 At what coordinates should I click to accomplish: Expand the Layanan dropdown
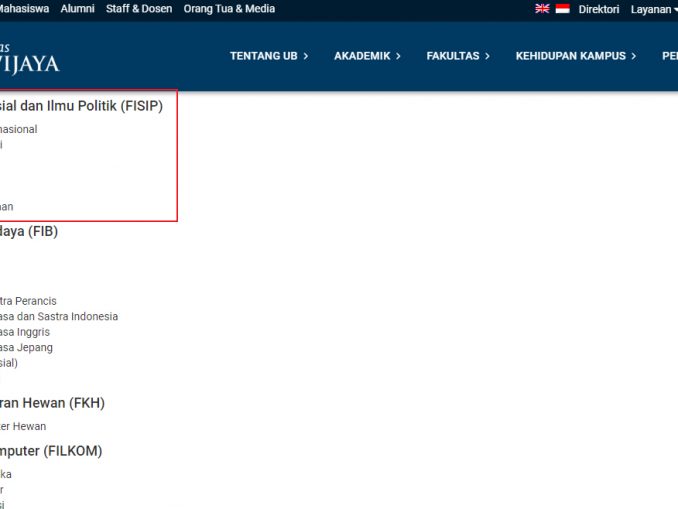click(x=654, y=9)
